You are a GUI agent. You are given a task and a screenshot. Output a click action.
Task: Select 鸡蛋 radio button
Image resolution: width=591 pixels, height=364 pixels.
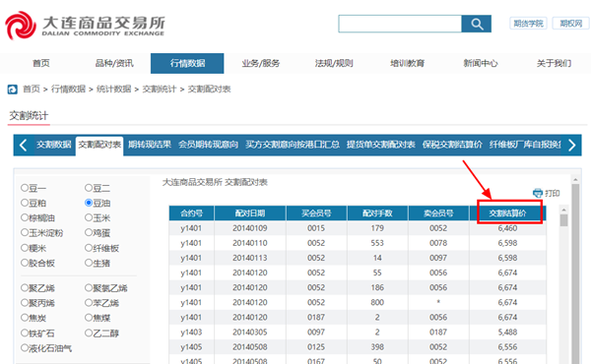89,232
